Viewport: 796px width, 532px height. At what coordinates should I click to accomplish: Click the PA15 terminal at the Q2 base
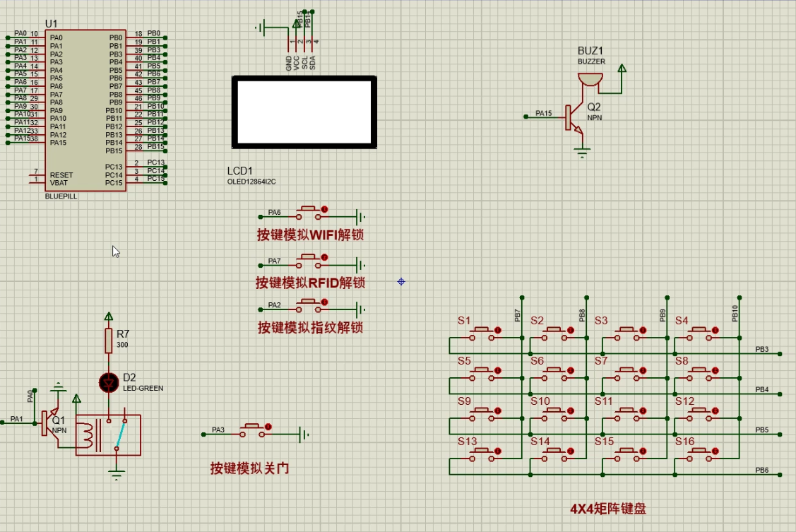pyautogui.click(x=542, y=113)
